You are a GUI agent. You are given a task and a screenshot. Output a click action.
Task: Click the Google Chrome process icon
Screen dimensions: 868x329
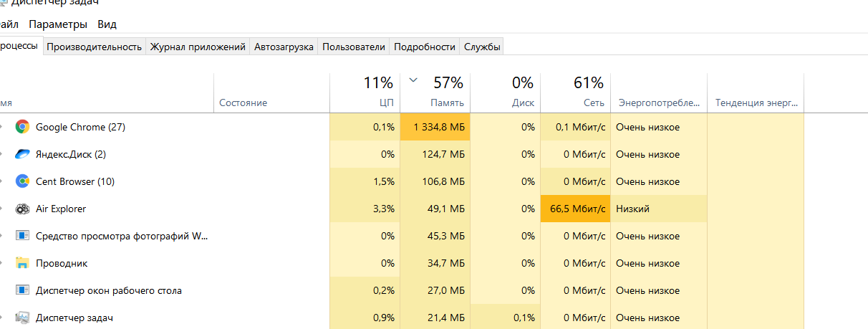coord(22,127)
